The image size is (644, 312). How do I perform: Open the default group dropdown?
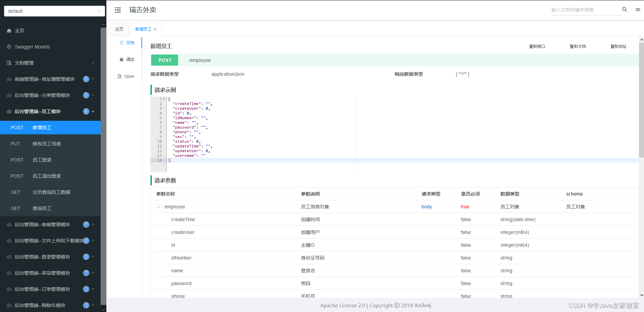54,11
